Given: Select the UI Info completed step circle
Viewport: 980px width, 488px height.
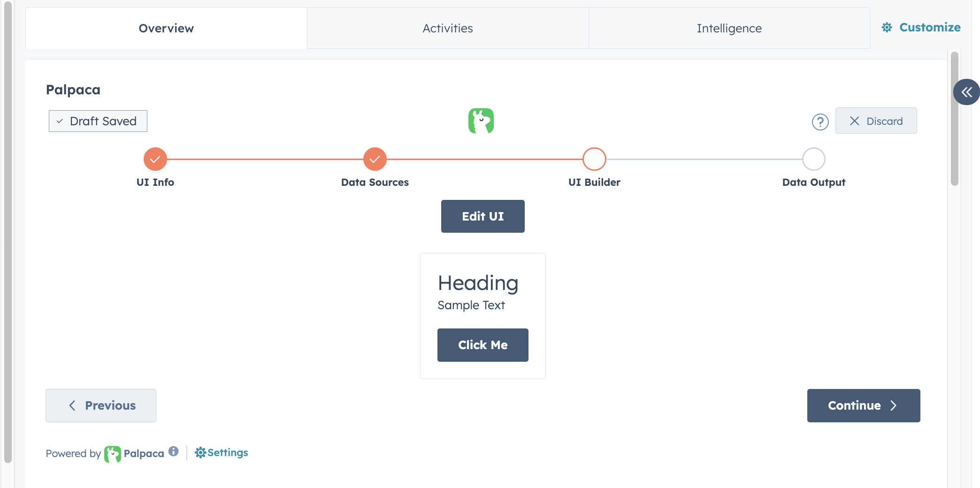Looking at the screenshot, I should (x=155, y=159).
